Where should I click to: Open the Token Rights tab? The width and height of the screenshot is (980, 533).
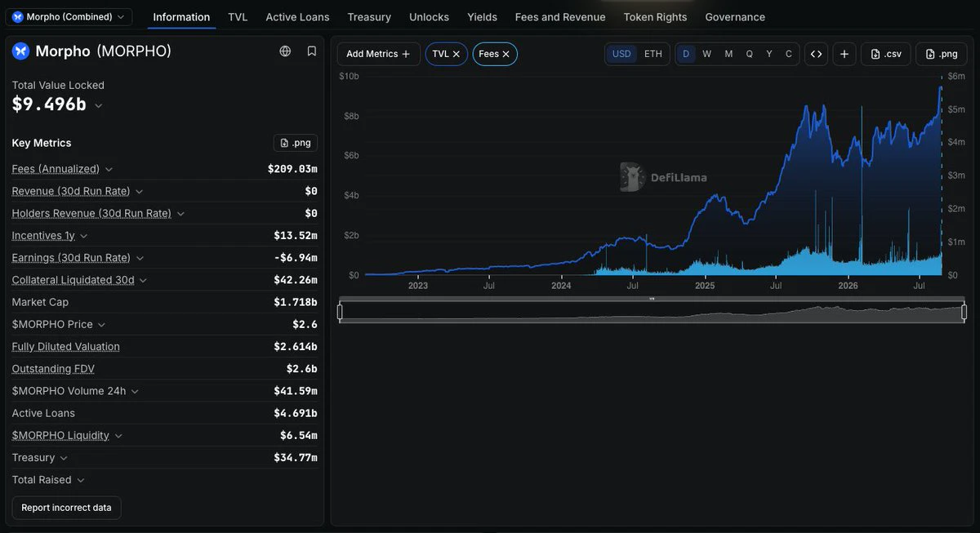pyautogui.click(x=655, y=17)
